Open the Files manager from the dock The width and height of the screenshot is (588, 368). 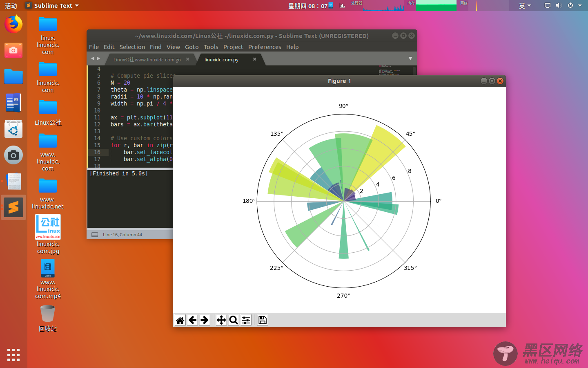click(x=13, y=76)
